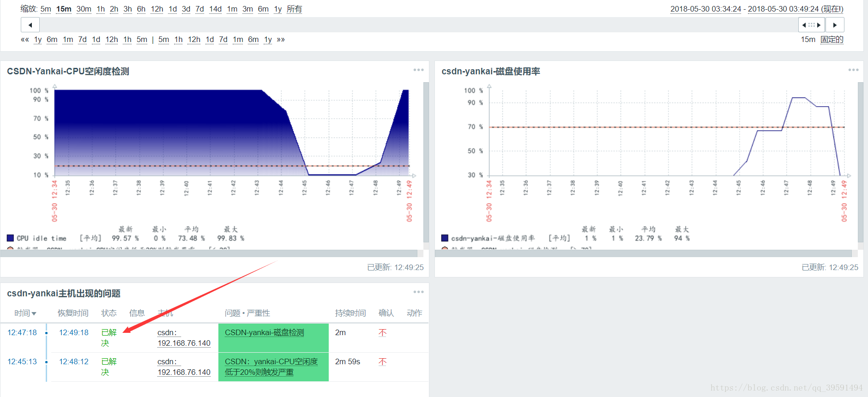Click the 确认 column header
The width and height of the screenshot is (868, 397).
(386, 313)
